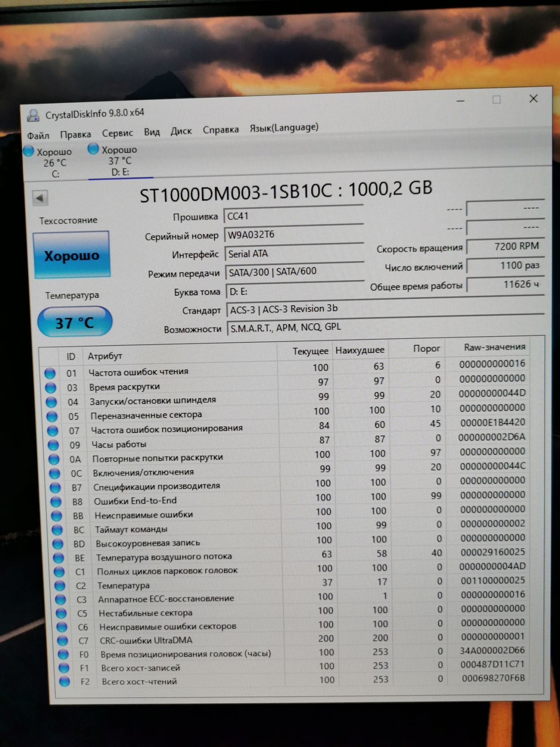This screenshot has height=747, width=560.
Task: Select the attribute text CRC-ошибки UltraDMA
Action: pos(146,640)
